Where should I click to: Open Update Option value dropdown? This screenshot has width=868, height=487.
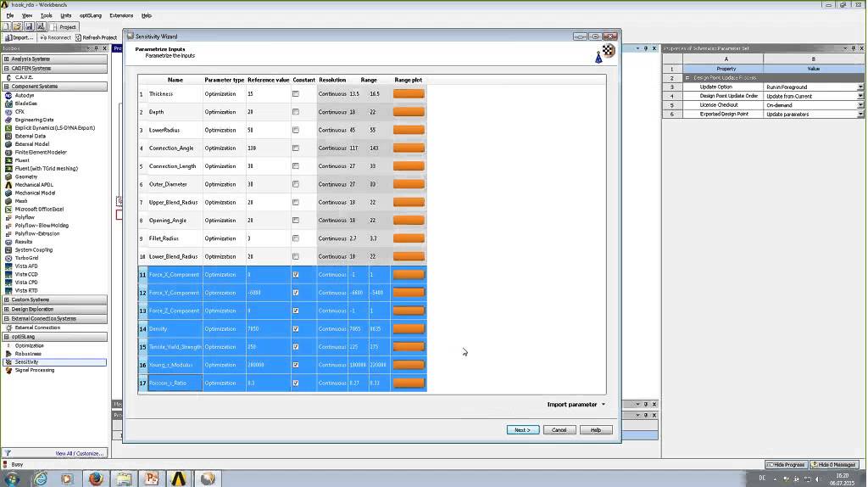pyautogui.click(x=860, y=87)
